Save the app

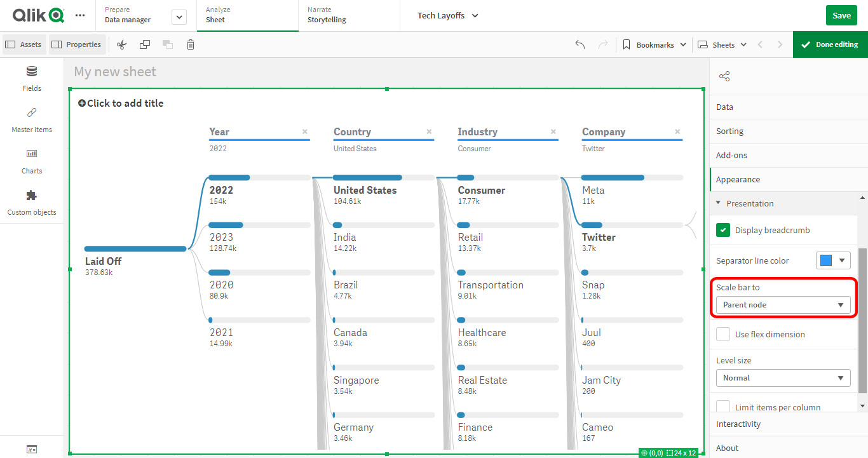pyautogui.click(x=841, y=15)
